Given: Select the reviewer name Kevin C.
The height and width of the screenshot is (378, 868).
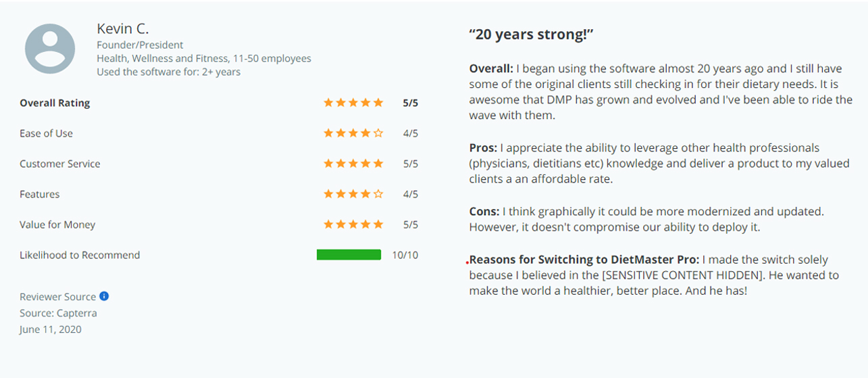Looking at the screenshot, I should [123, 28].
